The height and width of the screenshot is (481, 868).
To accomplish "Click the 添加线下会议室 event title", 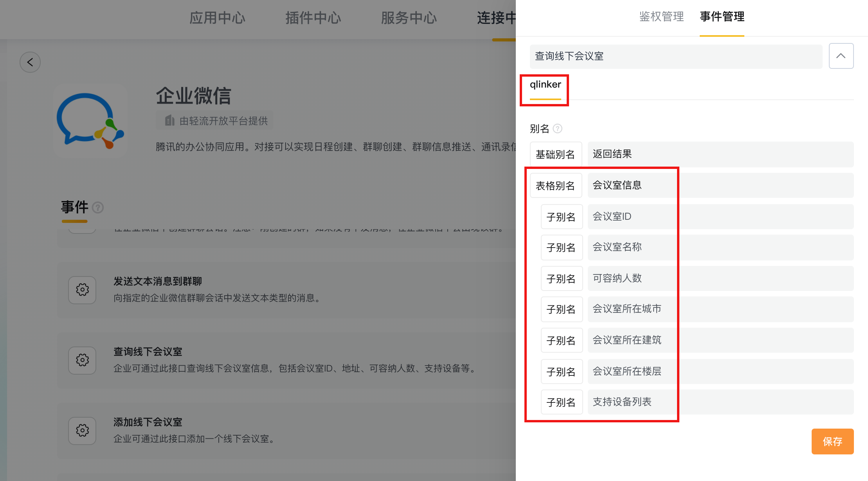I will click(148, 422).
